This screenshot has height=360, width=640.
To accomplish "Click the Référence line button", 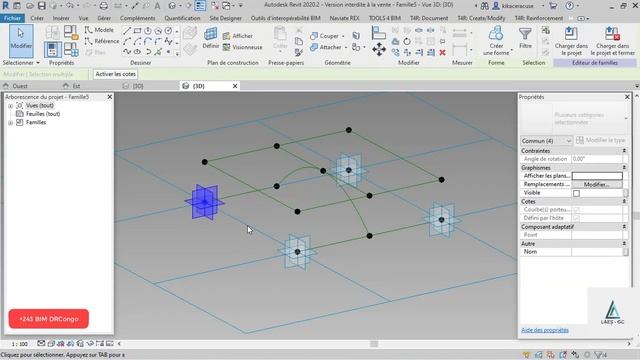I will tap(102, 41).
